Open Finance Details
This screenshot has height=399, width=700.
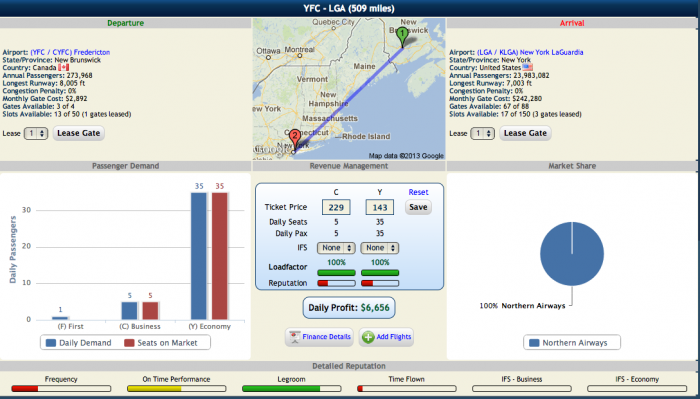(x=319, y=337)
